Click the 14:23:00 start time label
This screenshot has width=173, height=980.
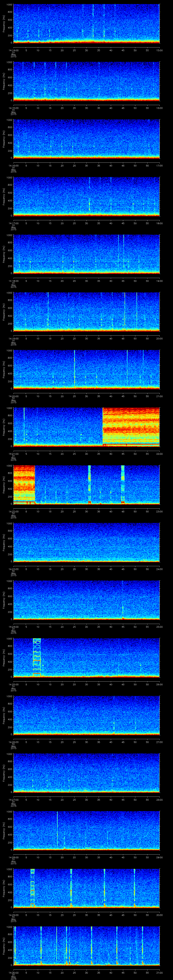click(x=13, y=569)
